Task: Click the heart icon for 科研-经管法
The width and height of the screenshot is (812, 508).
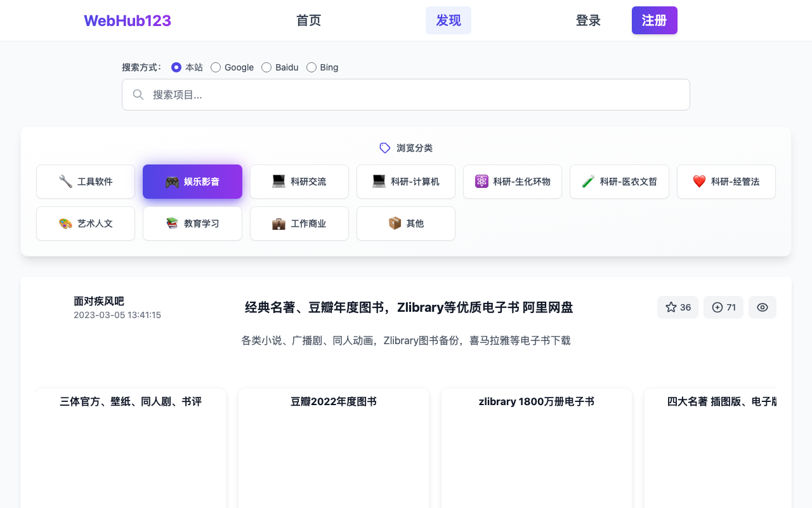Action: pos(699,182)
